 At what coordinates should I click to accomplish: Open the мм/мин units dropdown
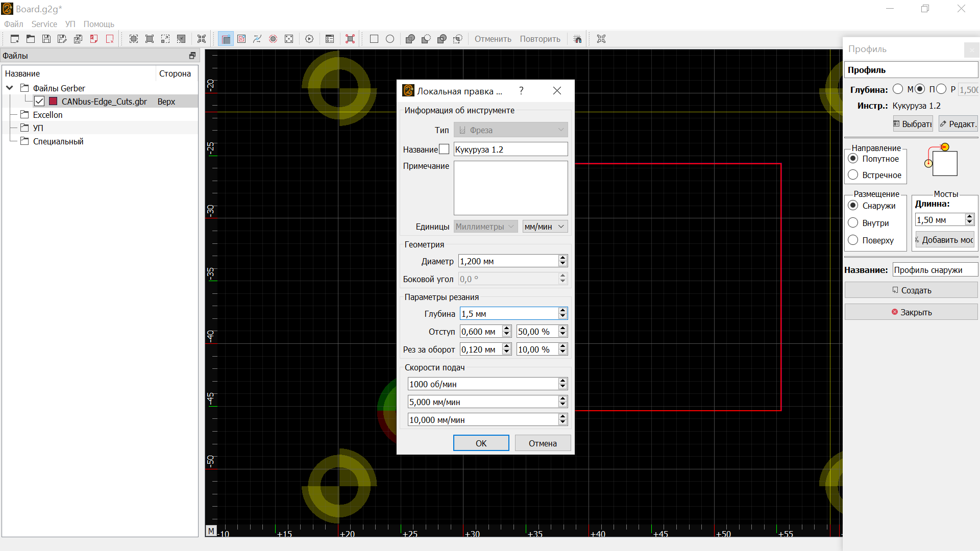click(545, 227)
